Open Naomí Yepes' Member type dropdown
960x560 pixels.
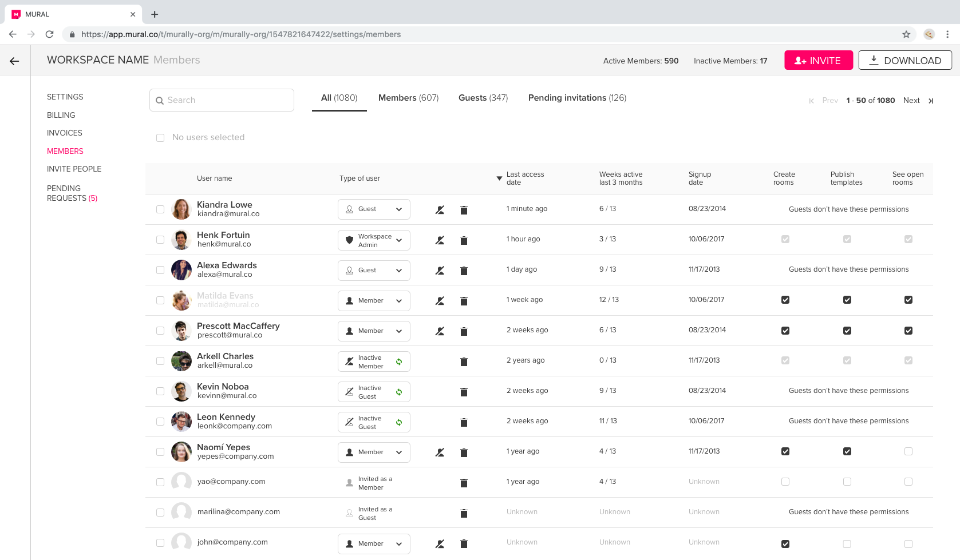374,452
